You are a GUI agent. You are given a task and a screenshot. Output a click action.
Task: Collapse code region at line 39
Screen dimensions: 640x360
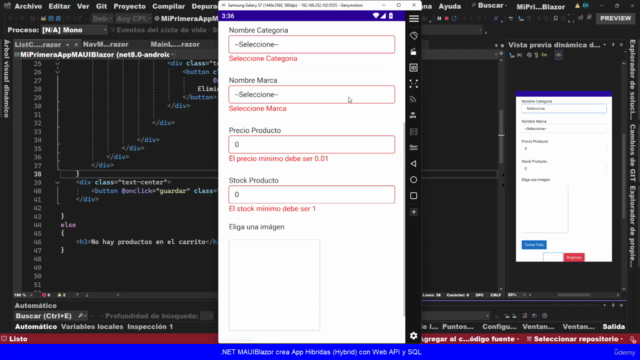pyautogui.click(x=58, y=182)
